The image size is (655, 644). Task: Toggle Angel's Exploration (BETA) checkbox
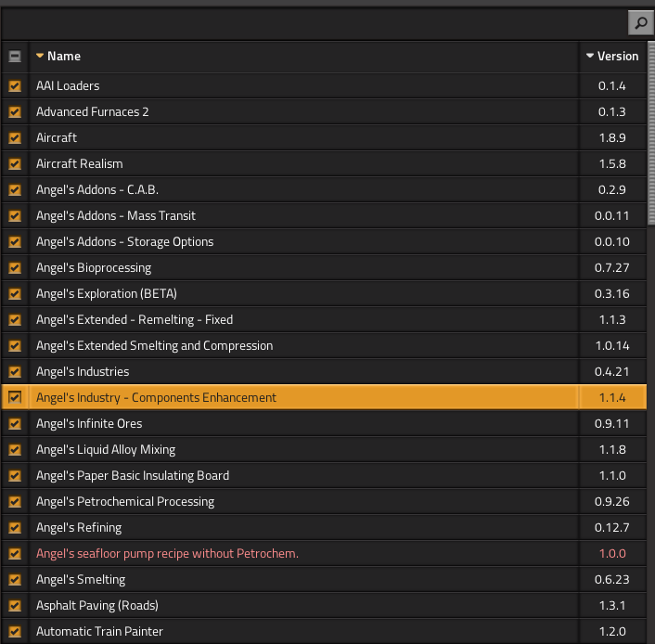click(15, 293)
